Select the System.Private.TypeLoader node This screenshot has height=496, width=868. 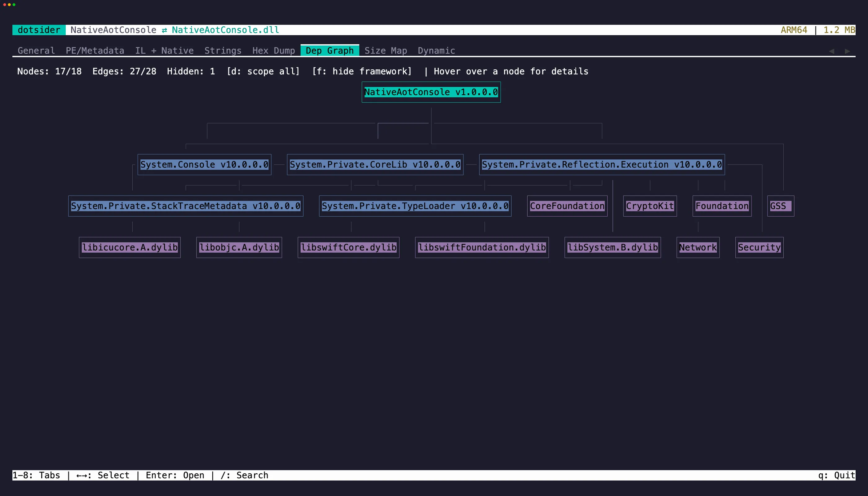[x=415, y=206]
